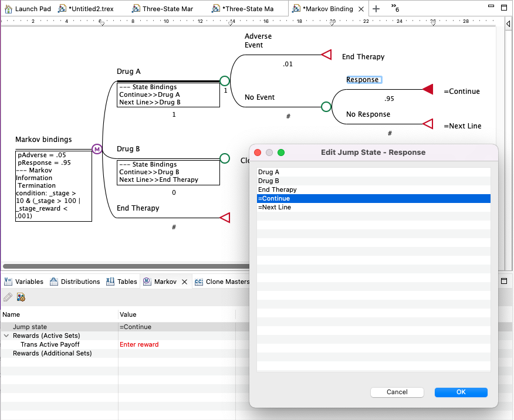Image resolution: width=514 pixels, height=420 pixels.
Task: Cancel the Edit Jump State dialog
Action: 397,392
